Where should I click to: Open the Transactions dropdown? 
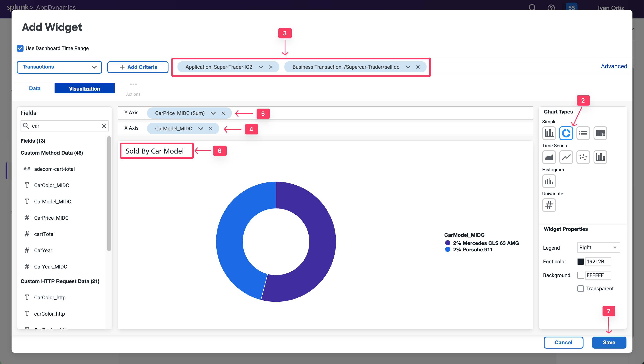59,67
